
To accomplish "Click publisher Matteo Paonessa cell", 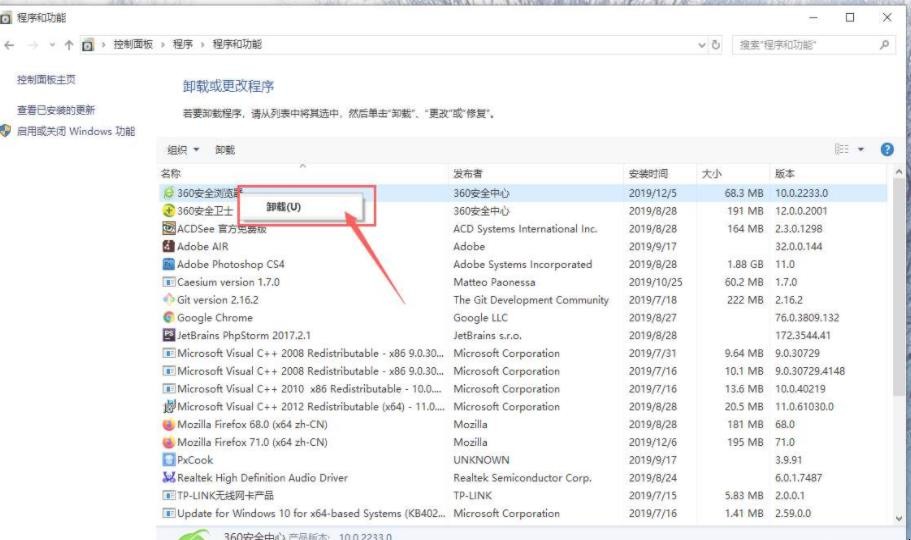I will pos(494,282).
